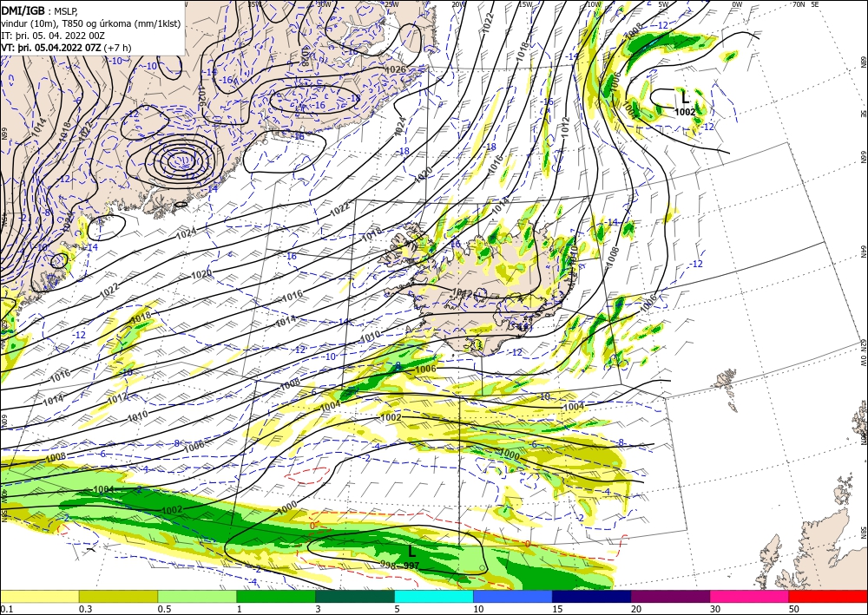Click the '58N' latitude label on right edge
This screenshot has height=615, width=868.
point(863,533)
